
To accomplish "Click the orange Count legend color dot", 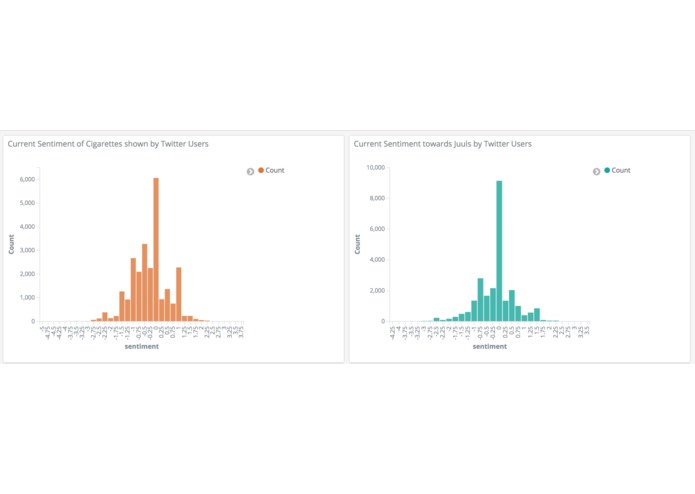I will point(261,170).
